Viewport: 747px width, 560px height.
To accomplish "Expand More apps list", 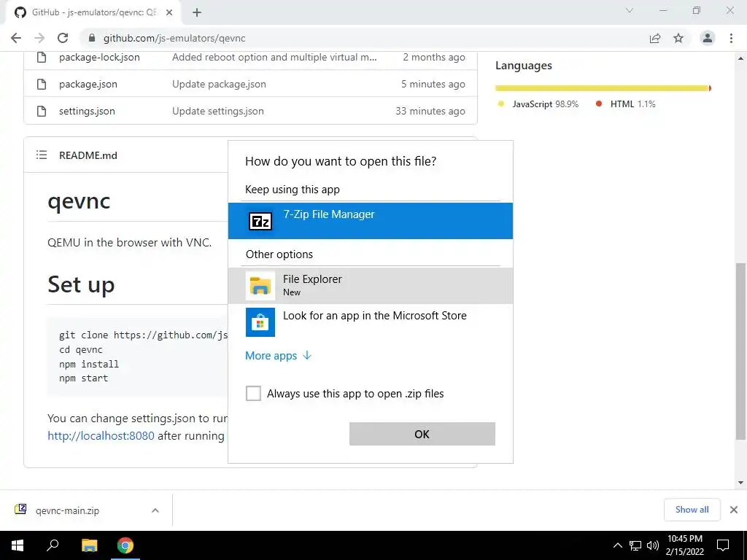I will click(278, 356).
